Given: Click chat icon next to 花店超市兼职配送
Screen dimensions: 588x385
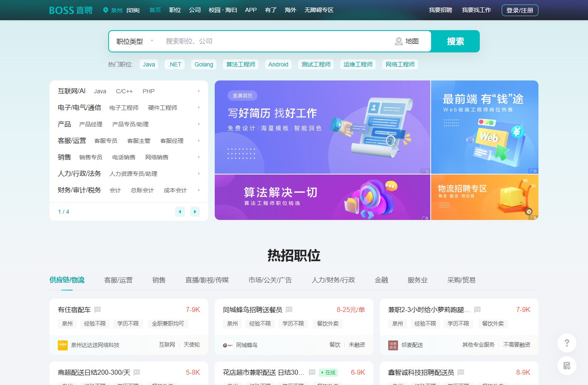Looking at the screenshot, I should [312, 372].
